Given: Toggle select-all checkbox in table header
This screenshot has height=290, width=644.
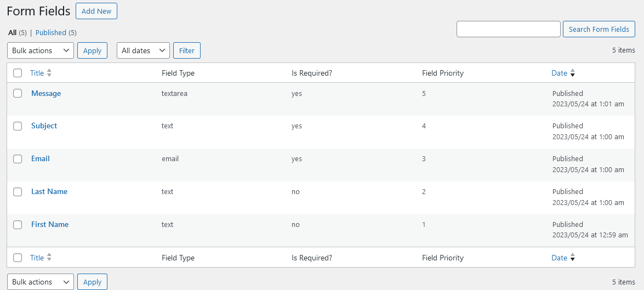Looking at the screenshot, I should [18, 73].
